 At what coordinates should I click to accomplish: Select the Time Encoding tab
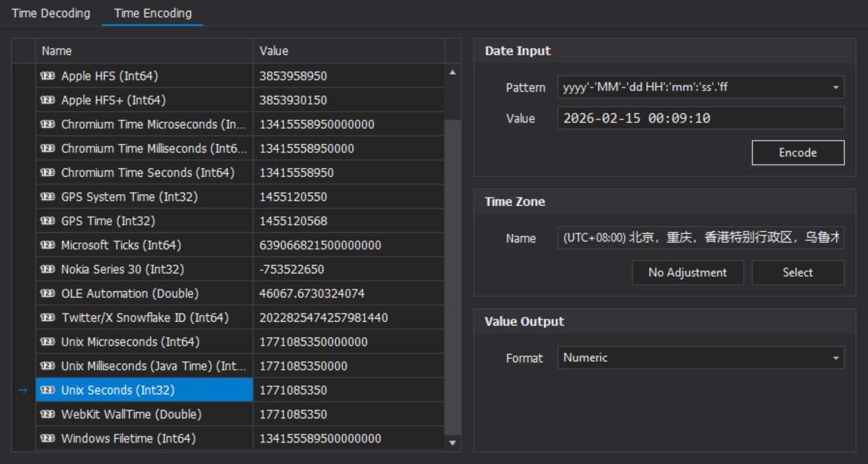coord(153,13)
